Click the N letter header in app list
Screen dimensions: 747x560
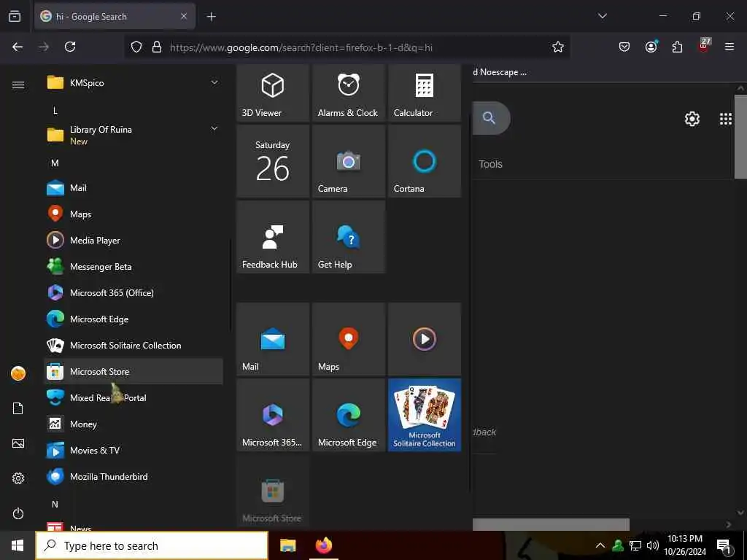pos(55,504)
